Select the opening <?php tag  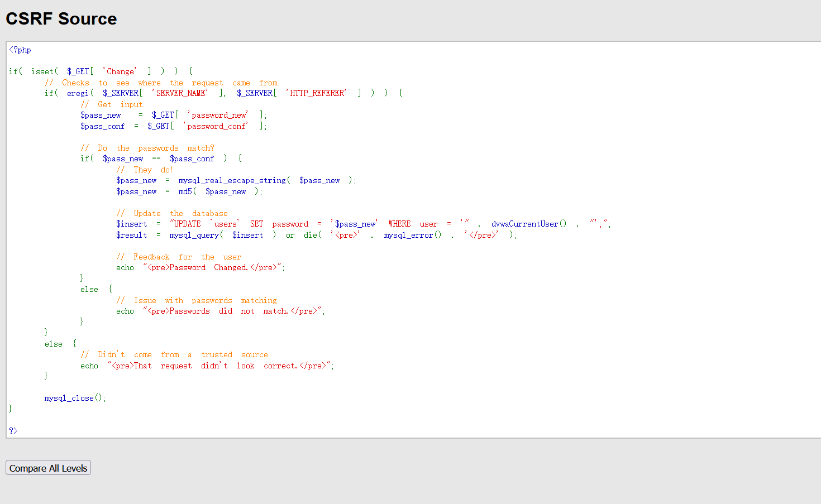[x=20, y=50]
